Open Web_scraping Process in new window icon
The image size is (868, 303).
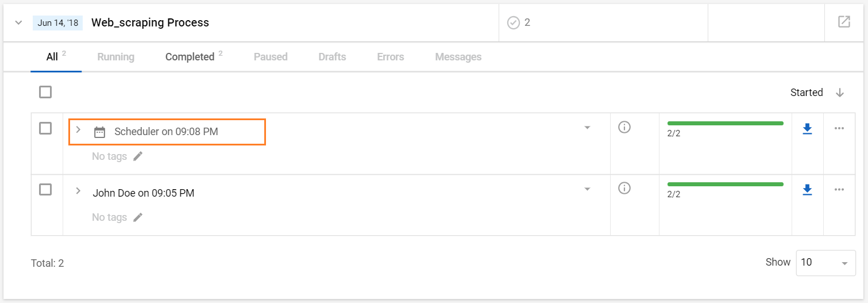tap(844, 22)
